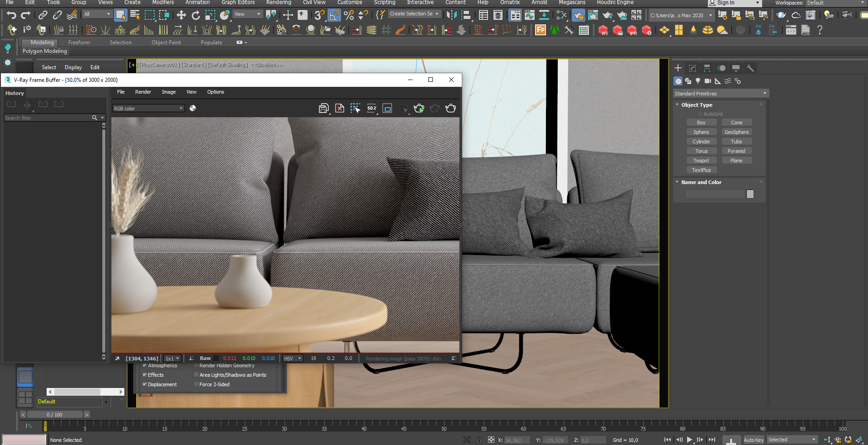868x445 pixels.
Task: Open the Cameras category in Create panel
Action: [x=707, y=81]
